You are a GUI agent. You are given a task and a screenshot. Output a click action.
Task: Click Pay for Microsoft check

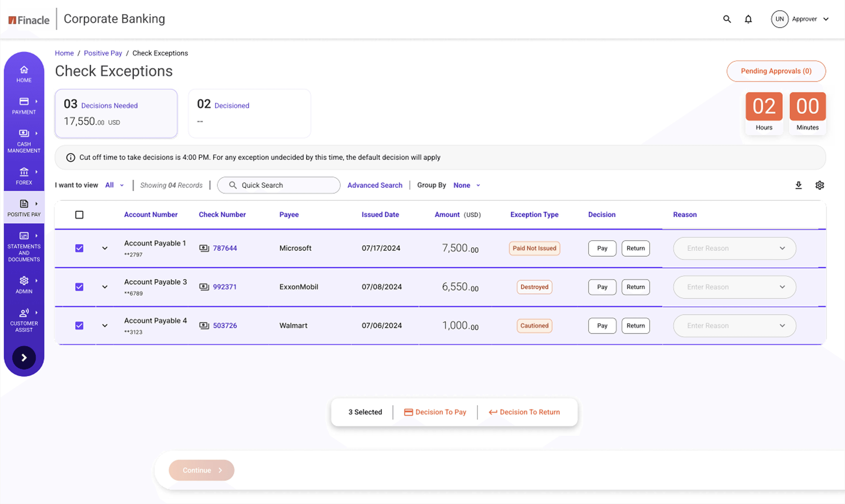pyautogui.click(x=602, y=248)
